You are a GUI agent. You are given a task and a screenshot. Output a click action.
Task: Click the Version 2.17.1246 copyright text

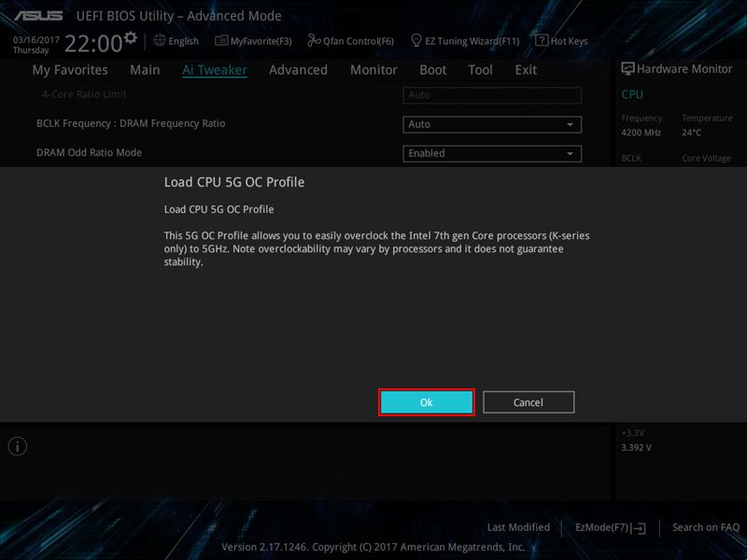tap(373, 547)
